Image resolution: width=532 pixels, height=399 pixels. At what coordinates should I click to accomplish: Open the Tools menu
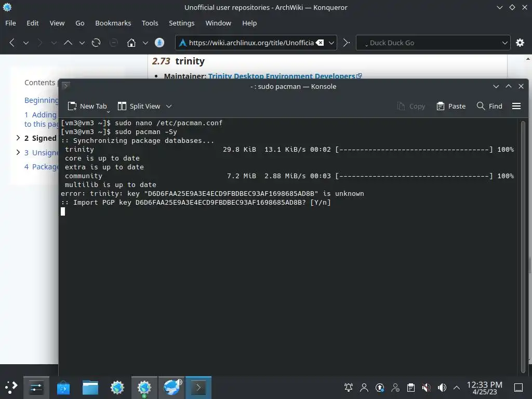(150, 23)
